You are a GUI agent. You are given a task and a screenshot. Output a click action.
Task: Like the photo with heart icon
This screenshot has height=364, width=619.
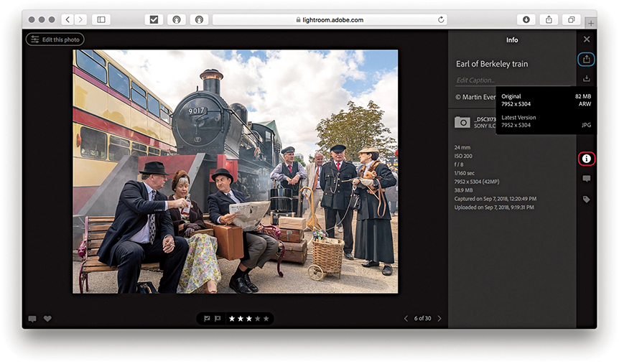pos(47,319)
